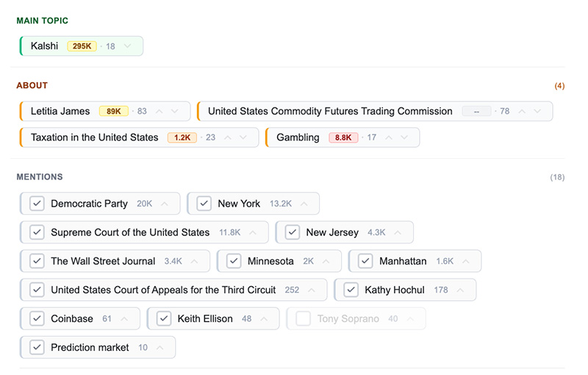The width and height of the screenshot is (588, 375).
Task: Promote Kathy Hochul with its up chevron
Action: (461, 290)
